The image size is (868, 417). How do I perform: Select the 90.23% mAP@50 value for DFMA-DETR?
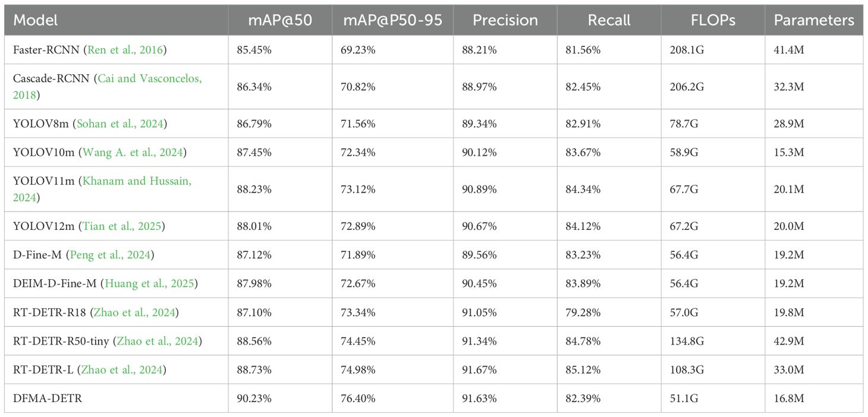click(255, 399)
